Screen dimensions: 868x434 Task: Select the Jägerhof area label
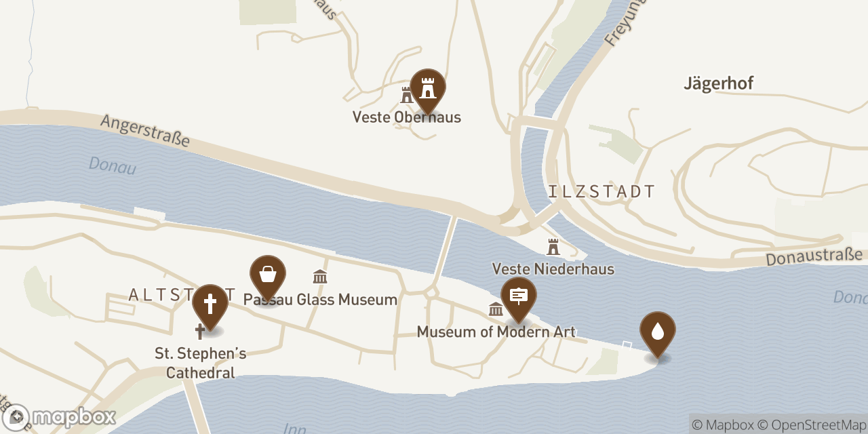[717, 83]
